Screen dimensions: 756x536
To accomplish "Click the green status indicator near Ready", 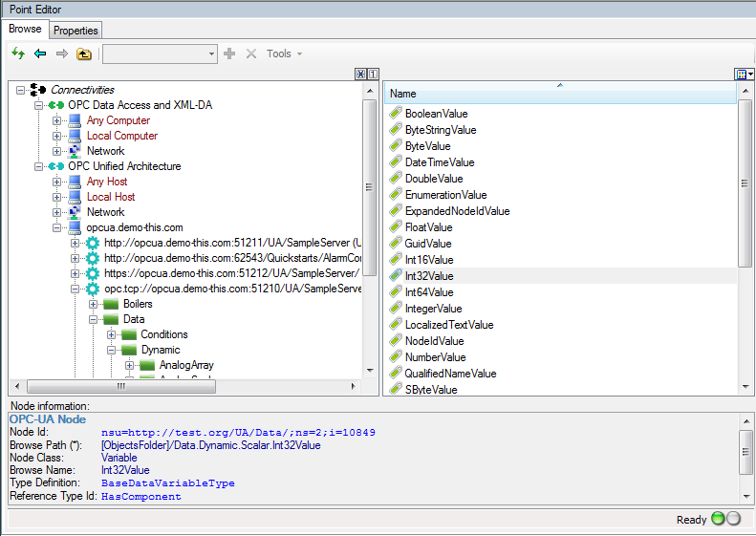I will (x=719, y=519).
